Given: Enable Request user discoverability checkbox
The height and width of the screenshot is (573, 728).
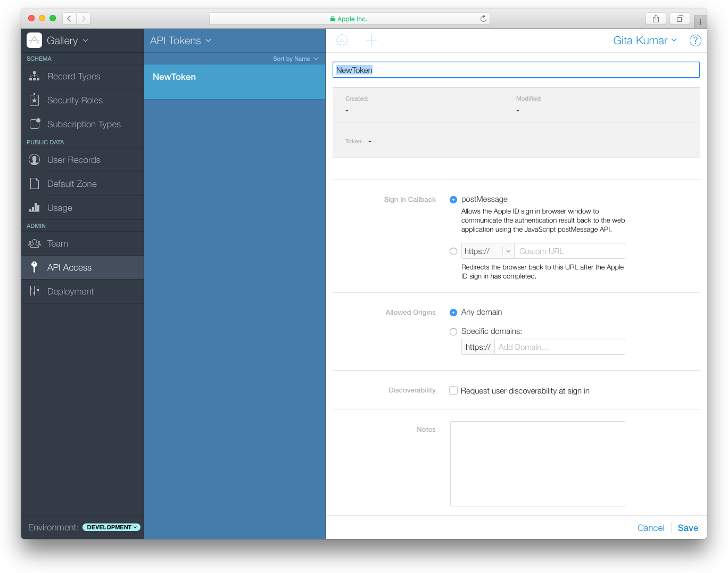Looking at the screenshot, I should point(453,390).
